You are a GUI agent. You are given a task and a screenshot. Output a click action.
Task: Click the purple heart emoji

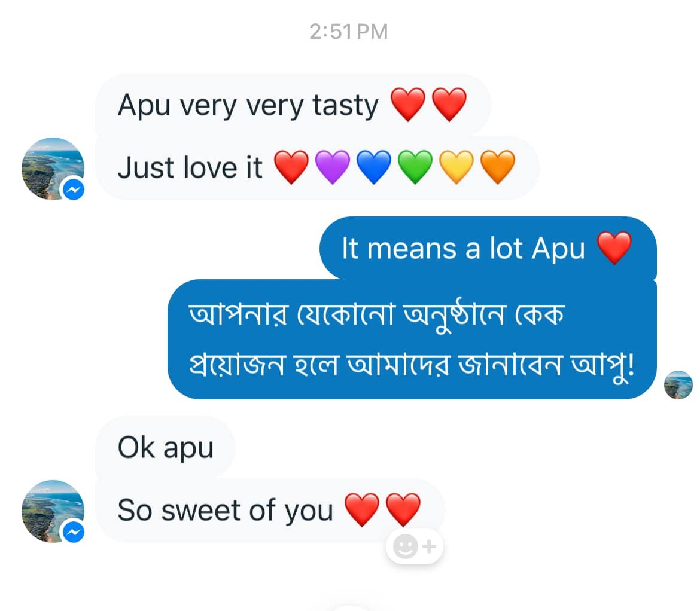tap(332, 167)
